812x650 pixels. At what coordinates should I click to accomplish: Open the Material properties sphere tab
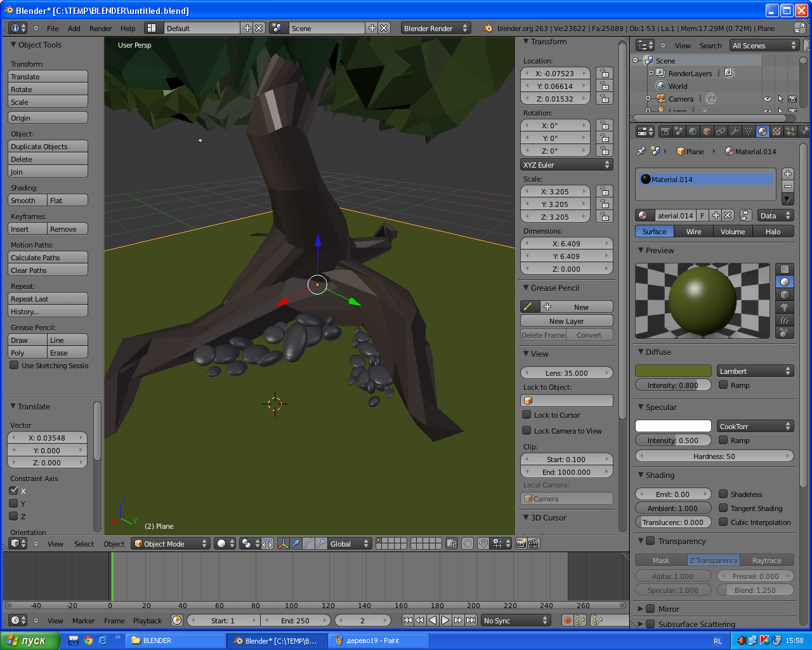[x=763, y=131]
